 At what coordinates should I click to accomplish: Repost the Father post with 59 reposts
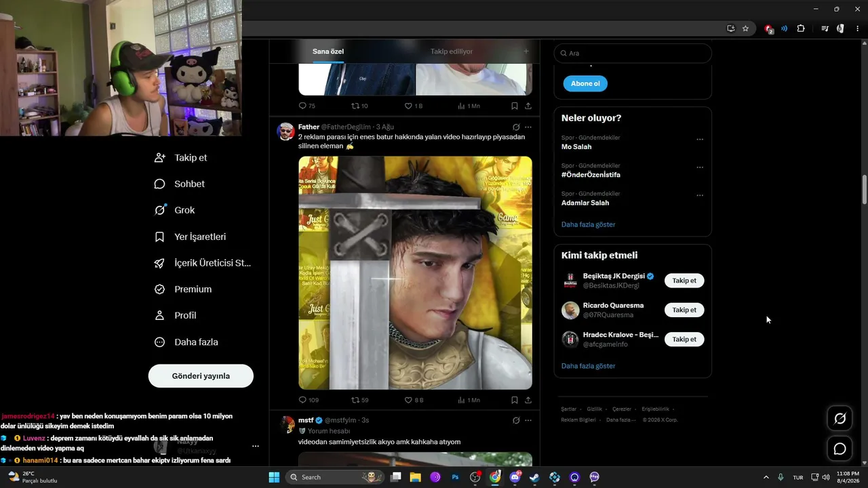click(x=359, y=400)
